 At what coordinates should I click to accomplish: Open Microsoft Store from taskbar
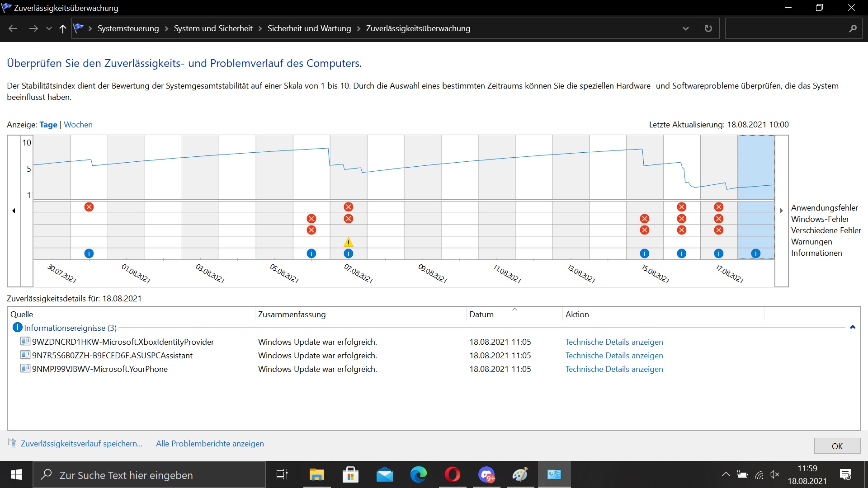pos(350,474)
